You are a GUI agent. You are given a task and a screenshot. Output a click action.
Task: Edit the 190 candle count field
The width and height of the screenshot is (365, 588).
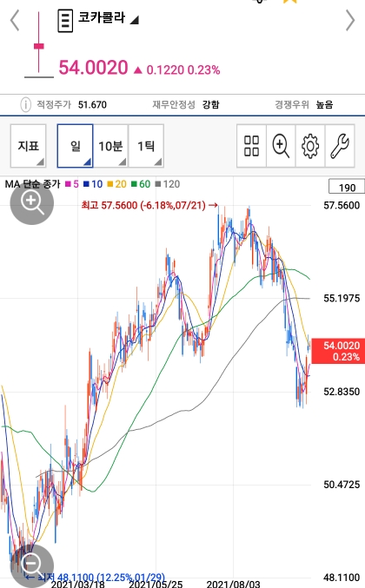coord(347,187)
